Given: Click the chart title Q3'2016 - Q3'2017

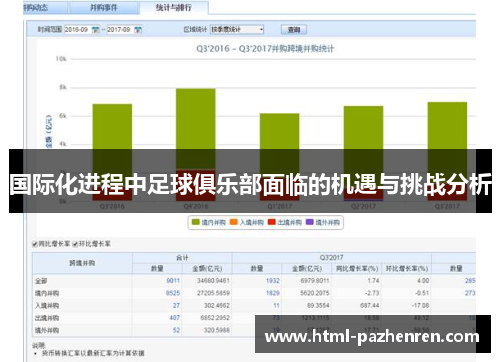Looking at the screenshot, I should coord(265,49).
